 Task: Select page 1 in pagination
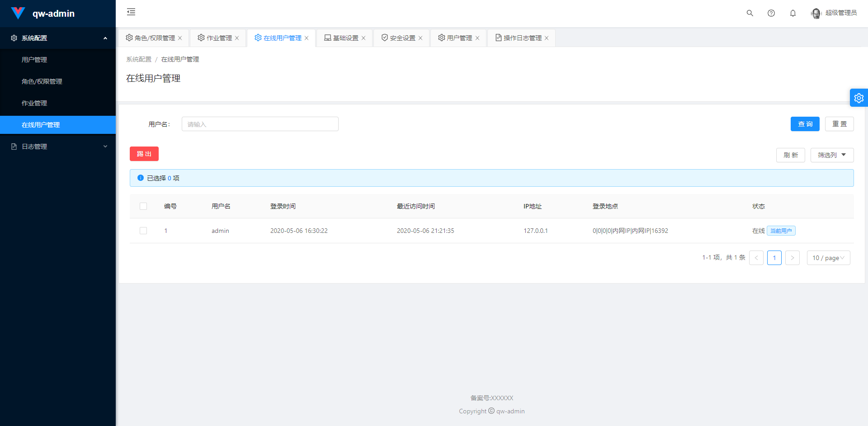(x=774, y=258)
